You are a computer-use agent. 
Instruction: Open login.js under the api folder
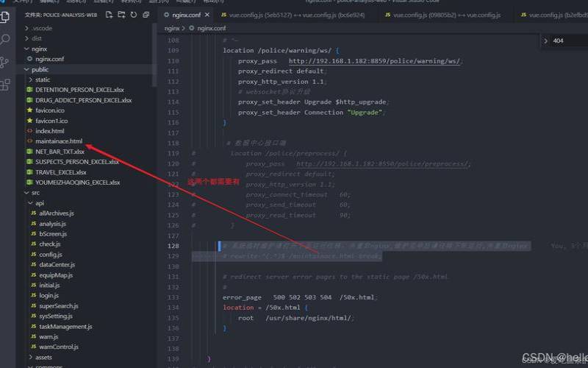coord(49,295)
